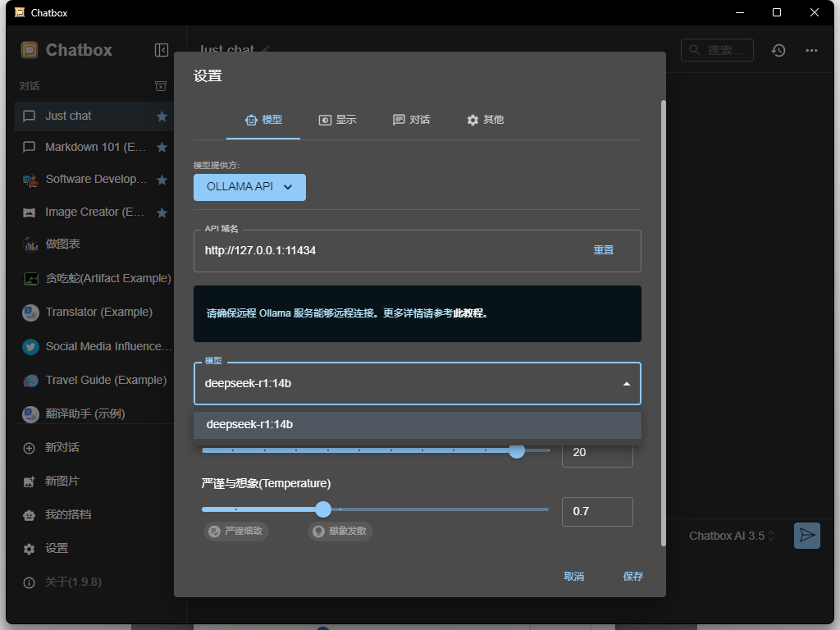This screenshot has height=630, width=840.
Task: Select the 严谨细致 temperature preset
Action: pos(235,531)
